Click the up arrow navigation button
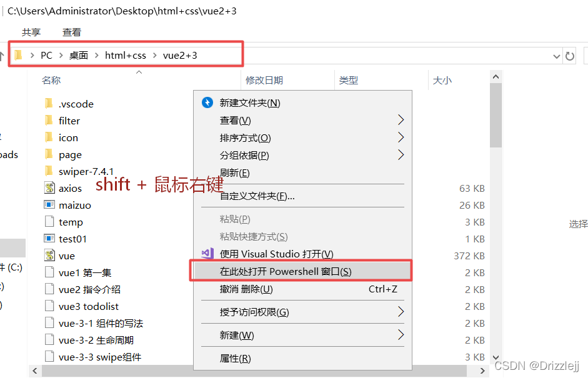Screen dimensions: 588x378 pos(2,56)
